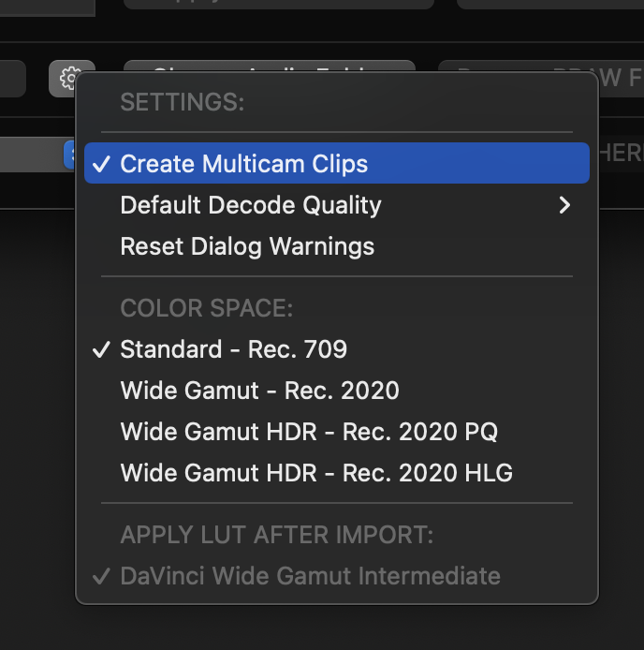This screenshot has width=644, height=650.
Task: Click the gray panel in top-left corner
Action: (47, 7)
